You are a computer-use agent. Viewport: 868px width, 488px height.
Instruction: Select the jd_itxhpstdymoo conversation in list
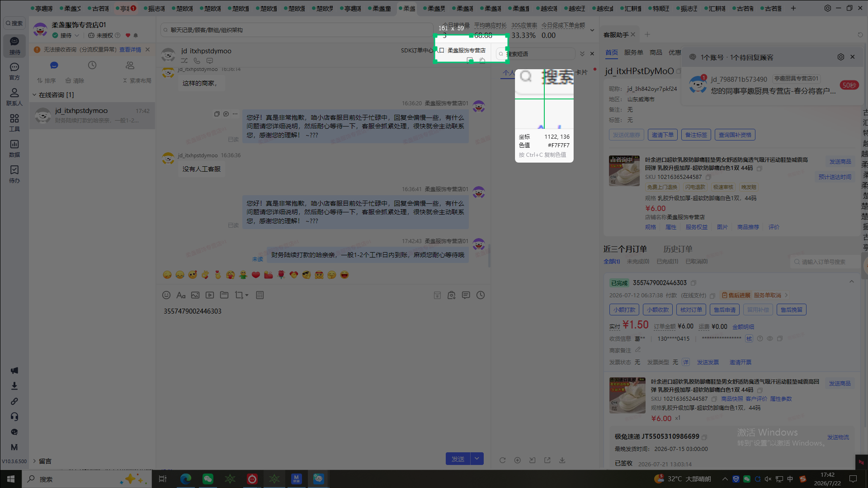point(92,116)
